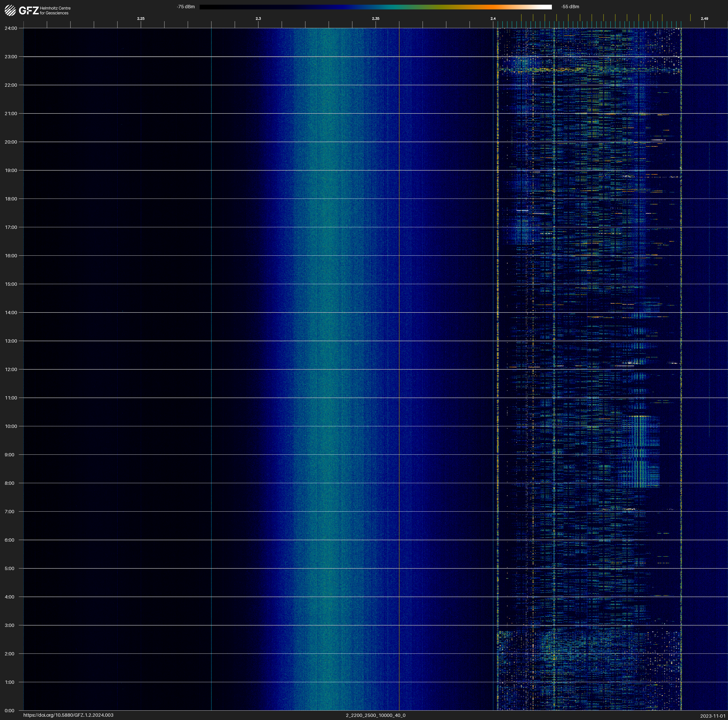Screen dimensions: 728x720
Task: Select the 2.4 frequency axis label
Action: 493,19
